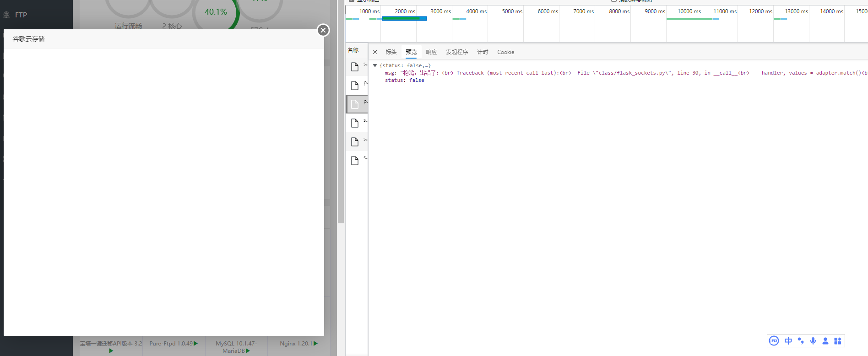Open the FTP item in the sidebar
The width and height of the screenshot is (868, 356).
click(21, 15)
